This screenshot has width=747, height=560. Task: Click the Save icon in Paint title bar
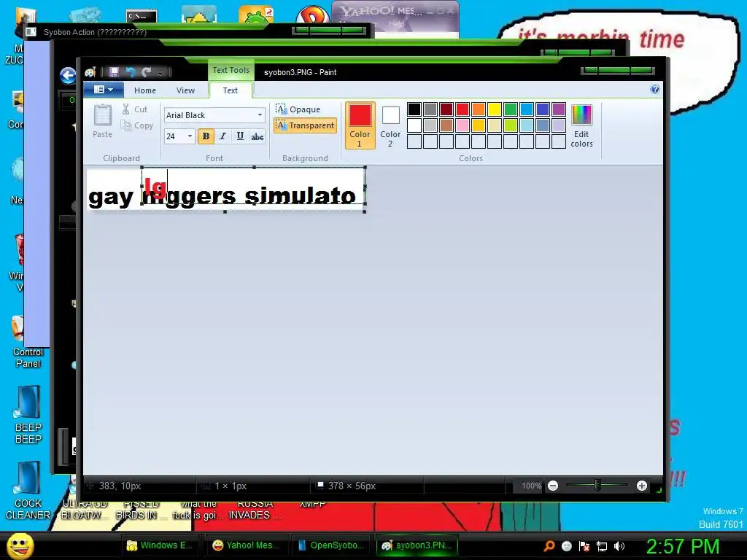tap(114, 72)
